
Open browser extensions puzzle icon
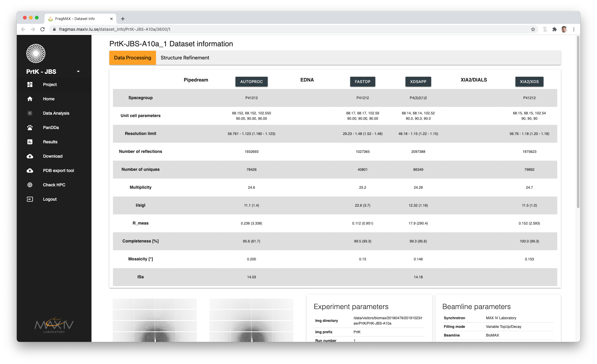click(555, 29)
